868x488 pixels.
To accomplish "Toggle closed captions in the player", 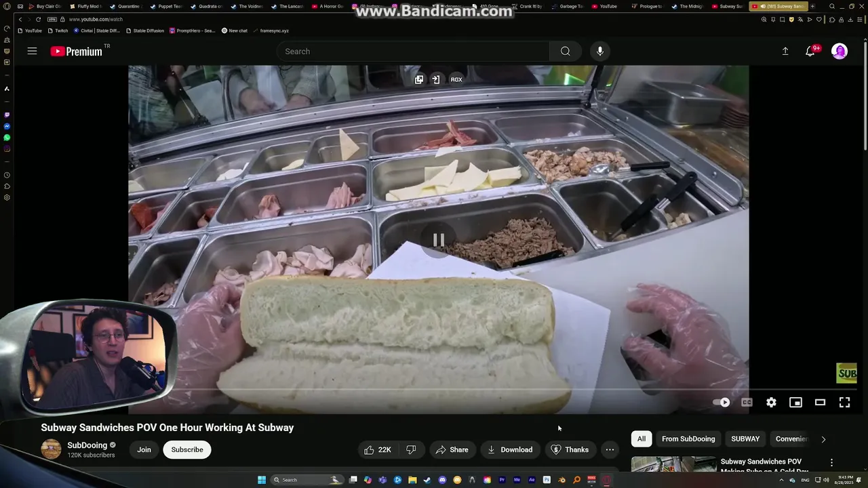I will pyautogui.click(x=747, y=403).
